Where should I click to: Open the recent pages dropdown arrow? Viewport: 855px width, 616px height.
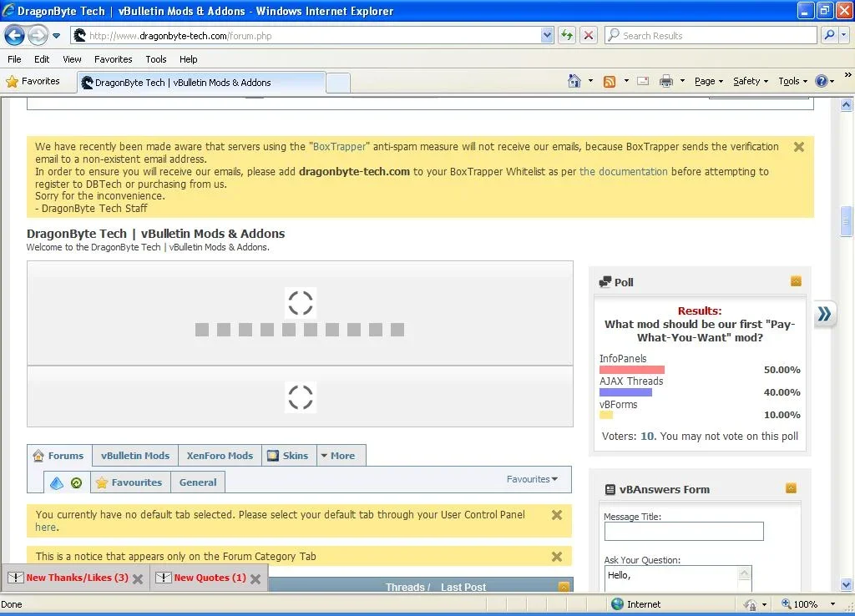coord(56,36)
